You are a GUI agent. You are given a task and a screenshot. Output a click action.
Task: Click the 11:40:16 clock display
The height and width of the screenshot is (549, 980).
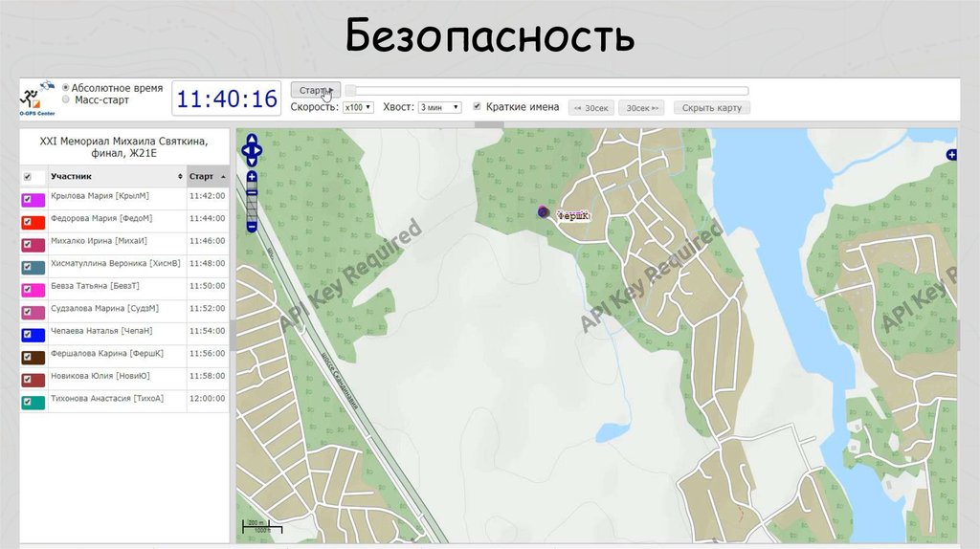coord(227,99)
